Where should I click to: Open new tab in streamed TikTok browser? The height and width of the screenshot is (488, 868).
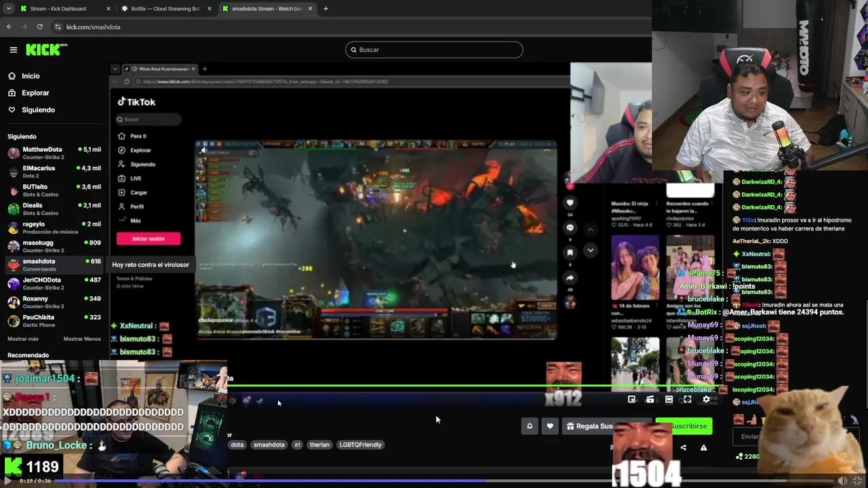coord(205,68)
